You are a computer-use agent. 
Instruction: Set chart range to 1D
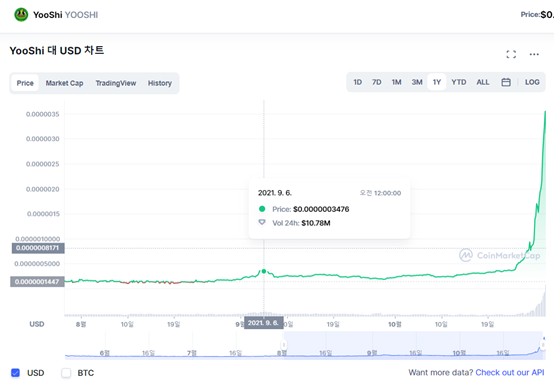358,82
